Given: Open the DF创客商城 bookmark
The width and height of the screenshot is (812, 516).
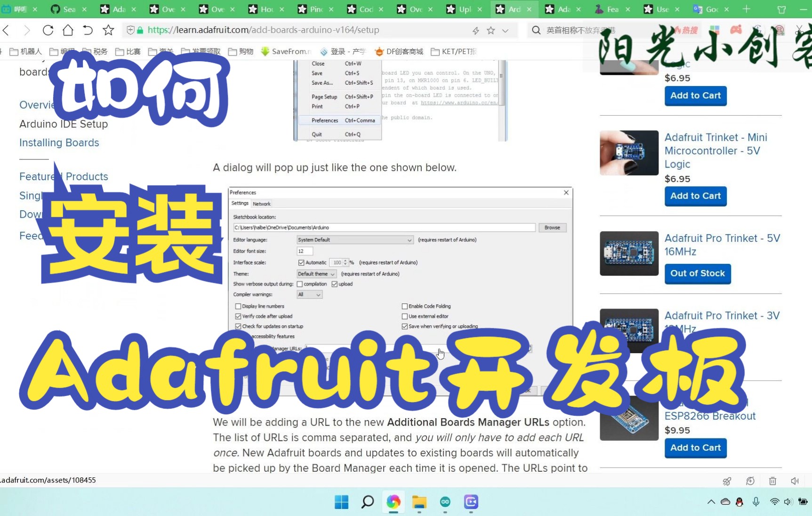Looking at the screenshot, I should pyautogui.click(x=399, y=51).
